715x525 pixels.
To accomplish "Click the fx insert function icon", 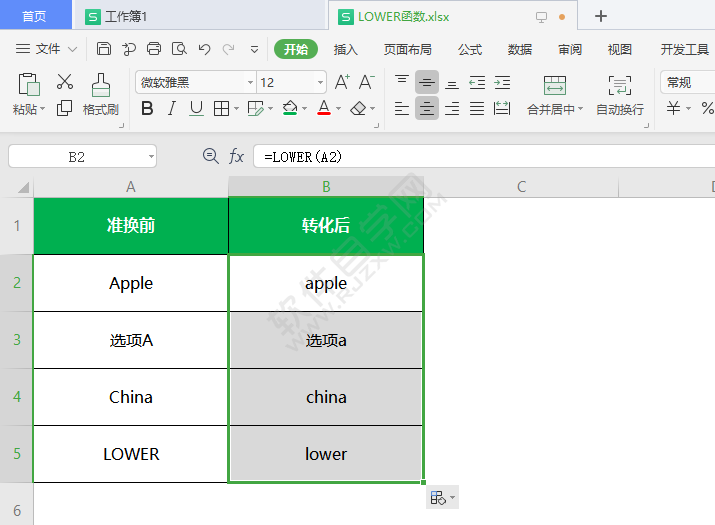I will 236,156.
